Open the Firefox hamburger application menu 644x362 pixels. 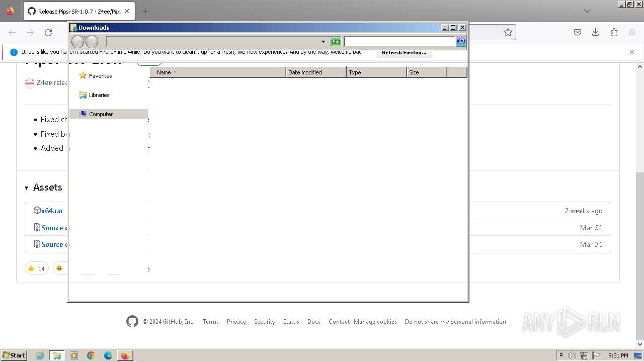click(632, 32)
